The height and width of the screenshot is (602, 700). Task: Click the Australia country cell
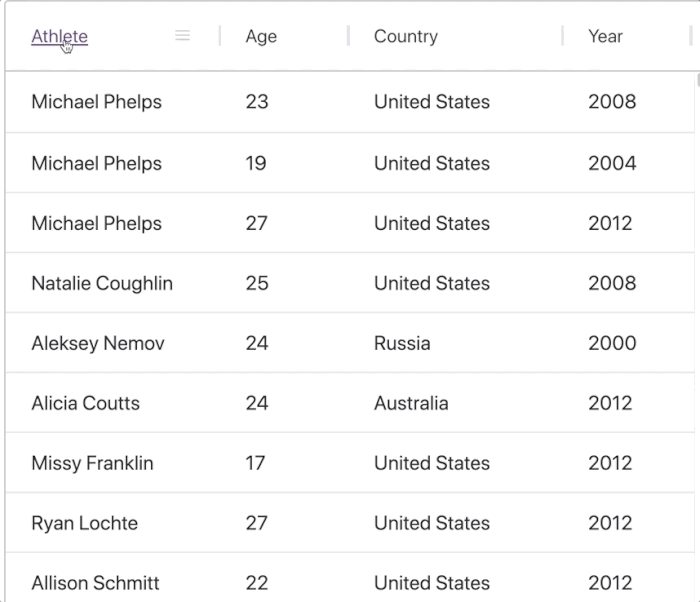[411, 404]
